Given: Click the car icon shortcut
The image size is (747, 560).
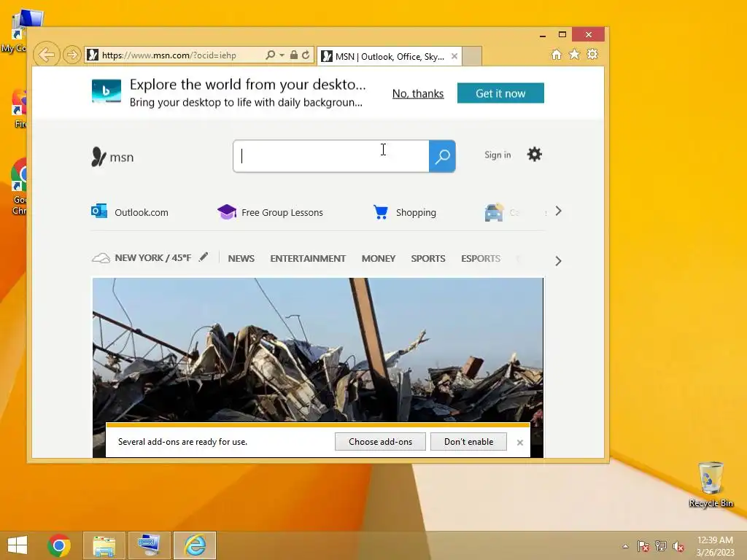Looking at the screenshot, I should click(x=494, y=212).
